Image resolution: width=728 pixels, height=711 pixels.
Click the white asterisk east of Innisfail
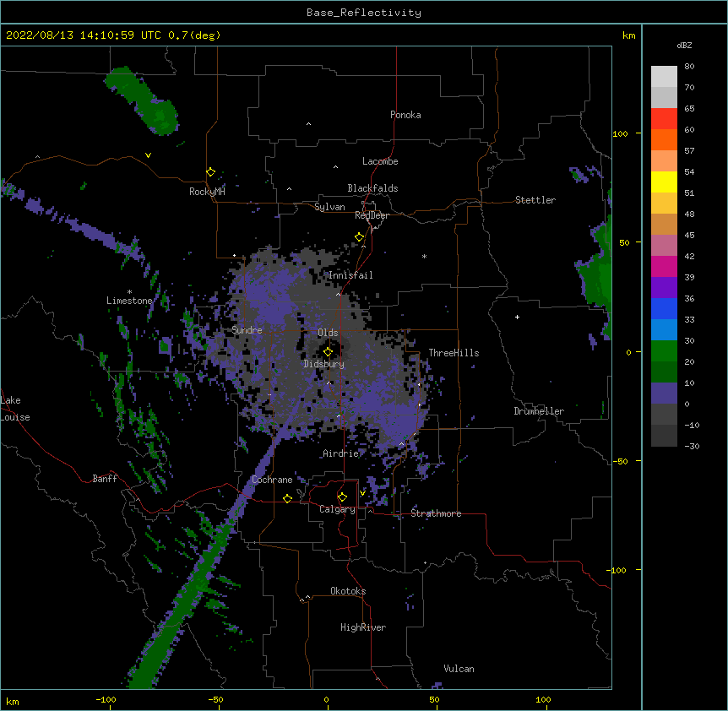(424, 256)
